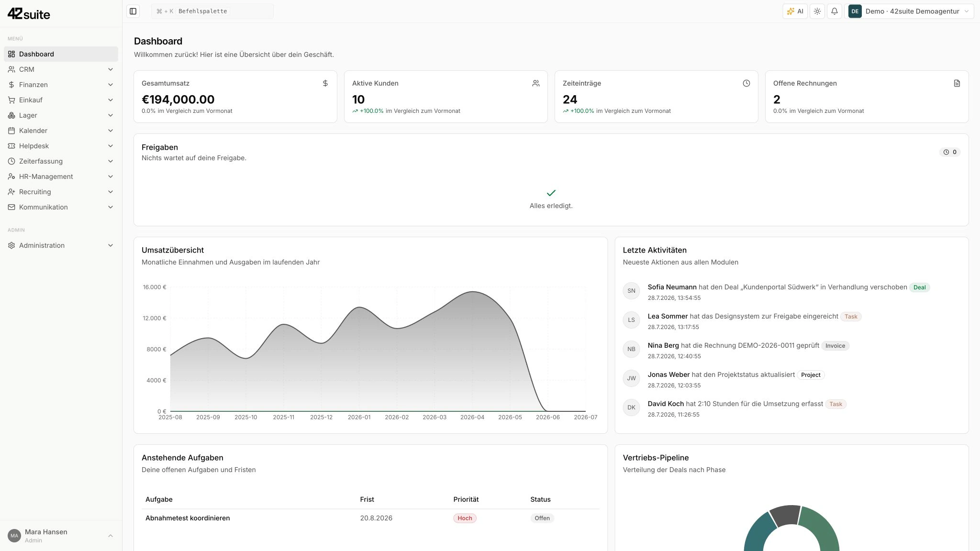Click the Deal tag on Sofia Neumann activity
Screen dimensions: 980x551
pyautogui.click(x=919, y=287)
